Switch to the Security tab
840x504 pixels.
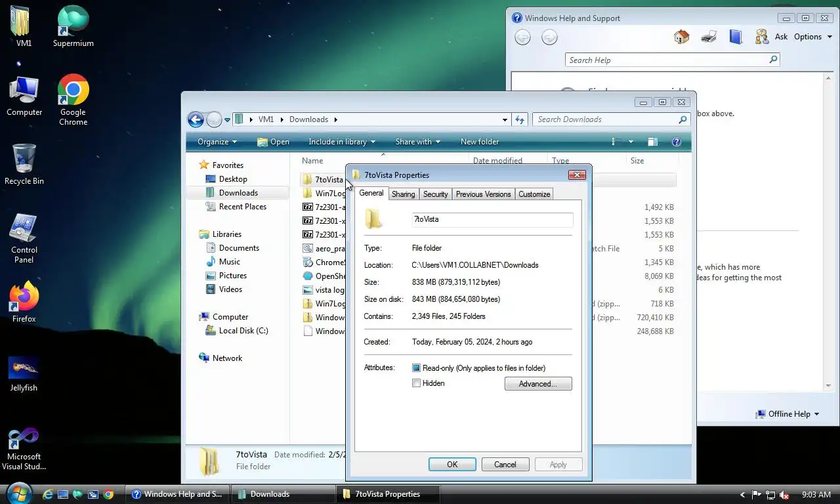pos(435,194)
